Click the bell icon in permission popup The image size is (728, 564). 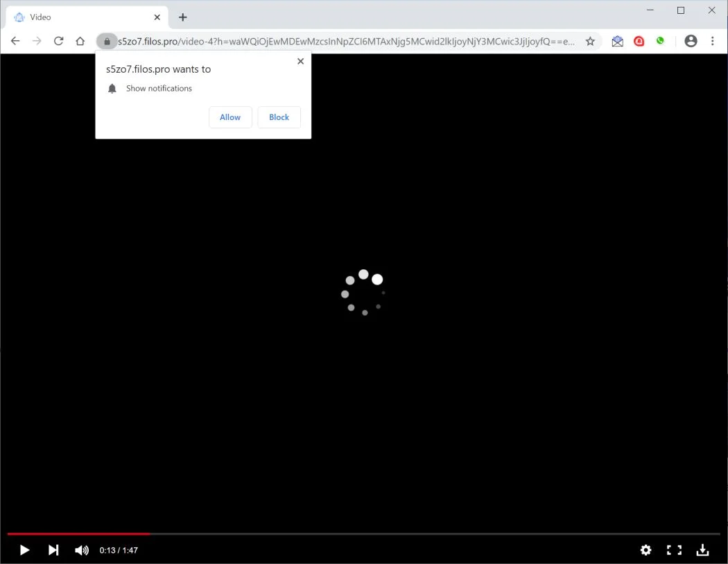tap(112, 88)
